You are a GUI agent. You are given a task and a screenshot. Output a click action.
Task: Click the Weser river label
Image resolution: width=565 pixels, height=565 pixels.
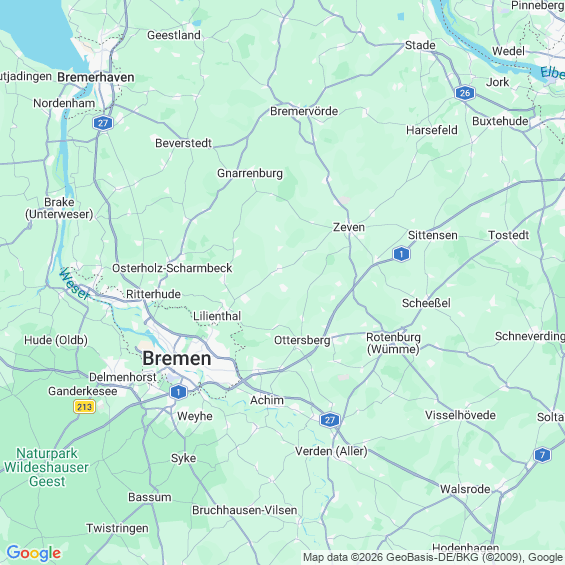[x=74, y=284]
